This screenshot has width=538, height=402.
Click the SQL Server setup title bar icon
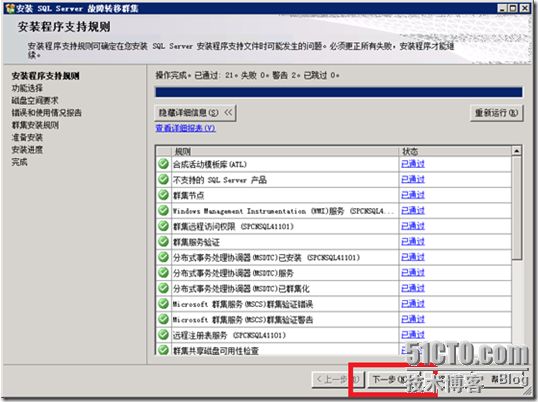point(11,8)
